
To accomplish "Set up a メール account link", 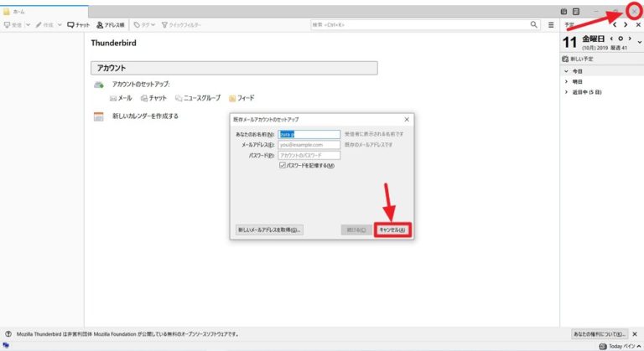I will (121, 98).
